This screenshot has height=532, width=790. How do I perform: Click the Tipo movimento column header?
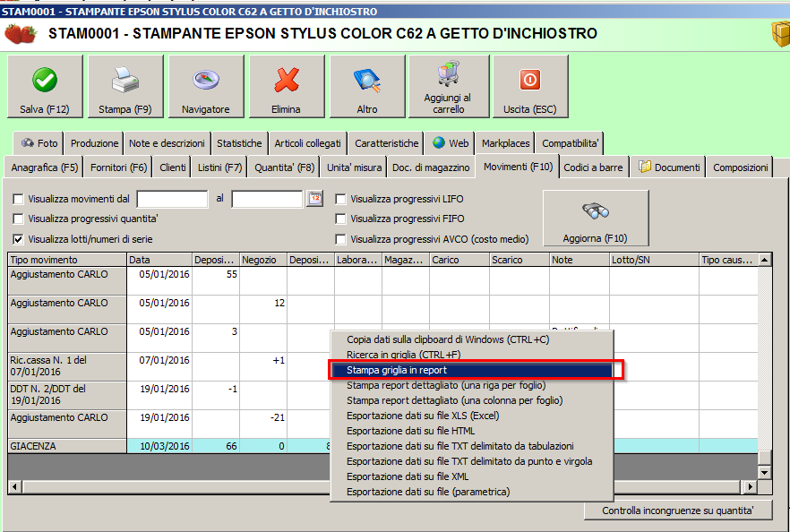click(67, 260)
